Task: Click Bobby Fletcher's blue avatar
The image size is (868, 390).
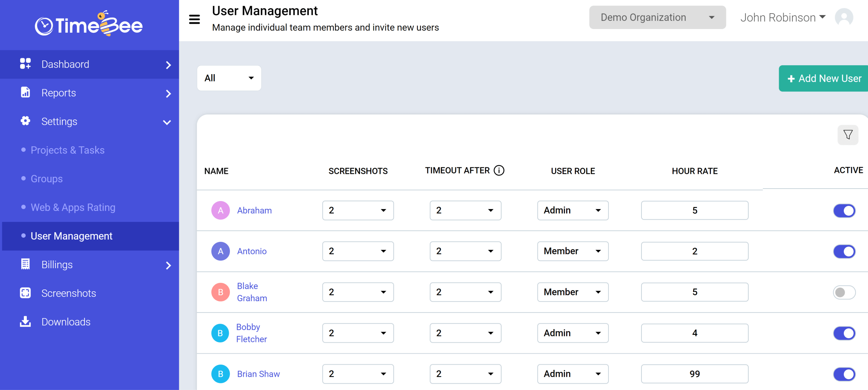Action: [220, 333]
